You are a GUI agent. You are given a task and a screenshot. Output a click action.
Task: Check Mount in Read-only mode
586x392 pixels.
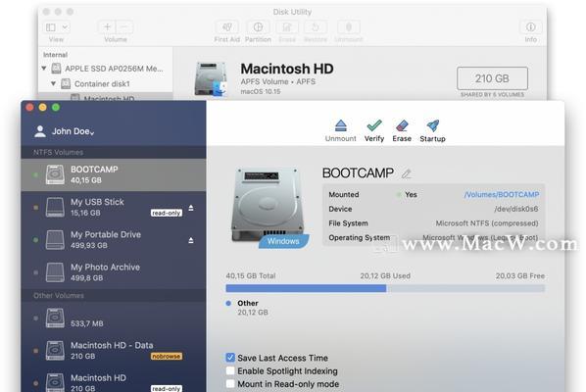pyautogui.click(x=230, y=384)
